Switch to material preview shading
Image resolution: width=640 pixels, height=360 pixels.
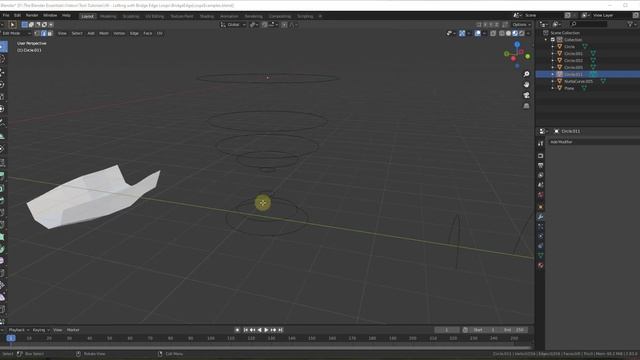pos(515,33)
